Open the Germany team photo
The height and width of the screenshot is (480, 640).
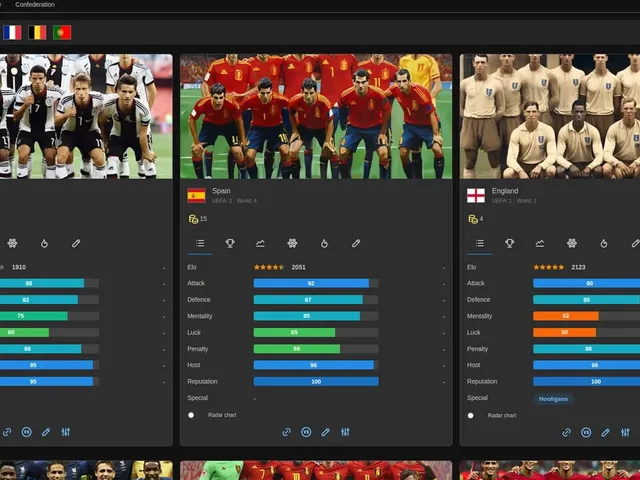86,116
